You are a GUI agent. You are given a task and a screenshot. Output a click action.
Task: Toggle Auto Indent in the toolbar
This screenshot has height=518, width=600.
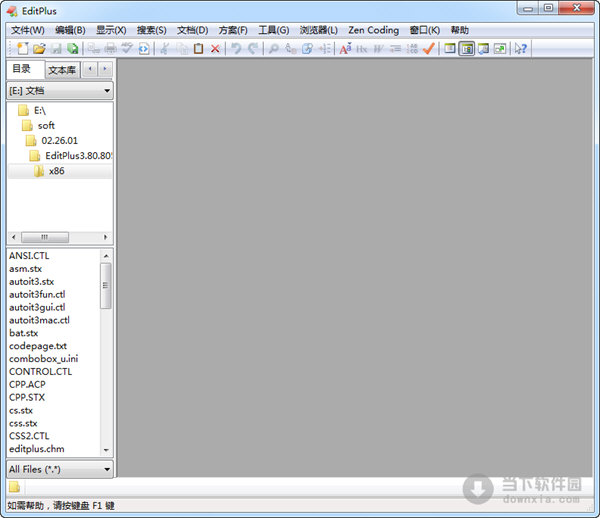(x=395, y=49)
